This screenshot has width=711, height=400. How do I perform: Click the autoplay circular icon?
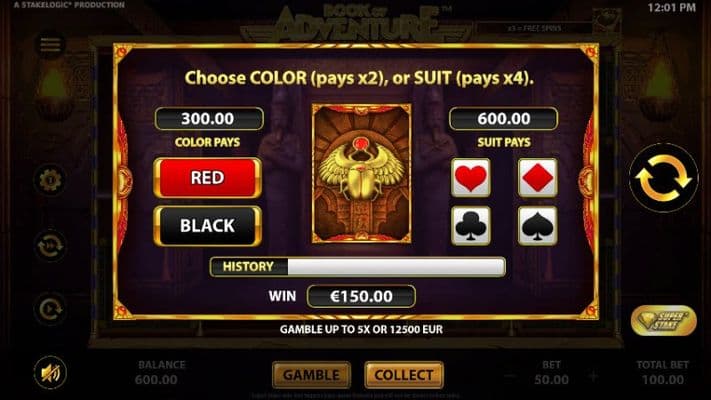click(x=50, y=309)
